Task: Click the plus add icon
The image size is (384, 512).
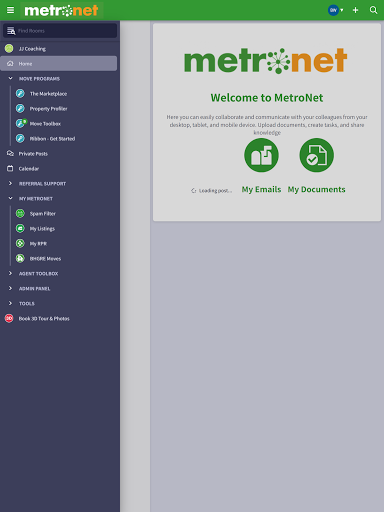Action: pos(355,10)
